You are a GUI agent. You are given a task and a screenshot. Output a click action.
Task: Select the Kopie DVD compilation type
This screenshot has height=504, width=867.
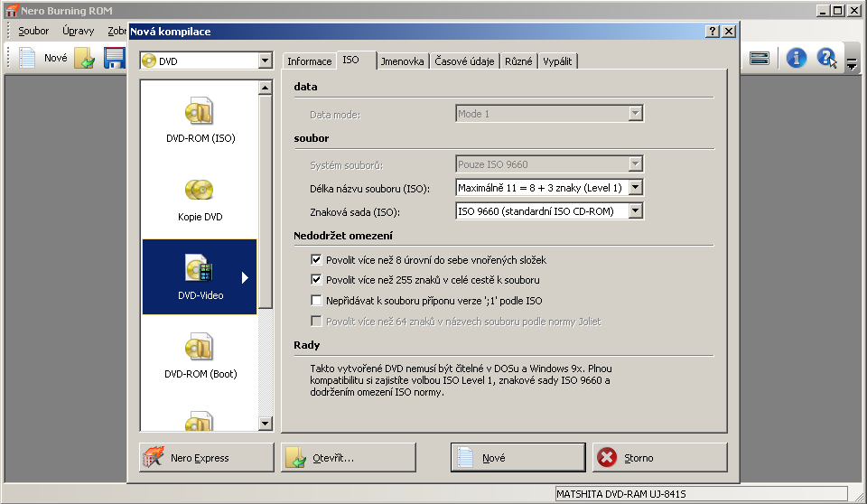pos(200,200)
